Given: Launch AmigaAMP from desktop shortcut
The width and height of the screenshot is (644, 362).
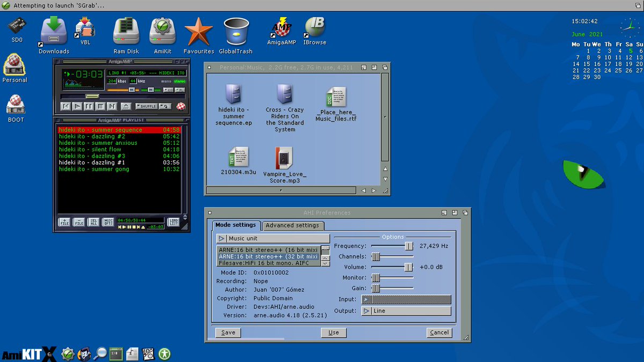Looking at the screenshot, I should 282,27.
